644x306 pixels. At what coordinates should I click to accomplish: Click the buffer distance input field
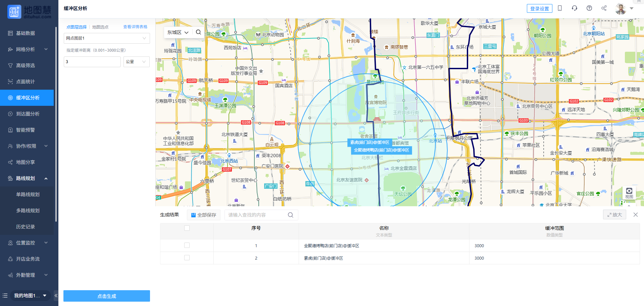point(92,62)
